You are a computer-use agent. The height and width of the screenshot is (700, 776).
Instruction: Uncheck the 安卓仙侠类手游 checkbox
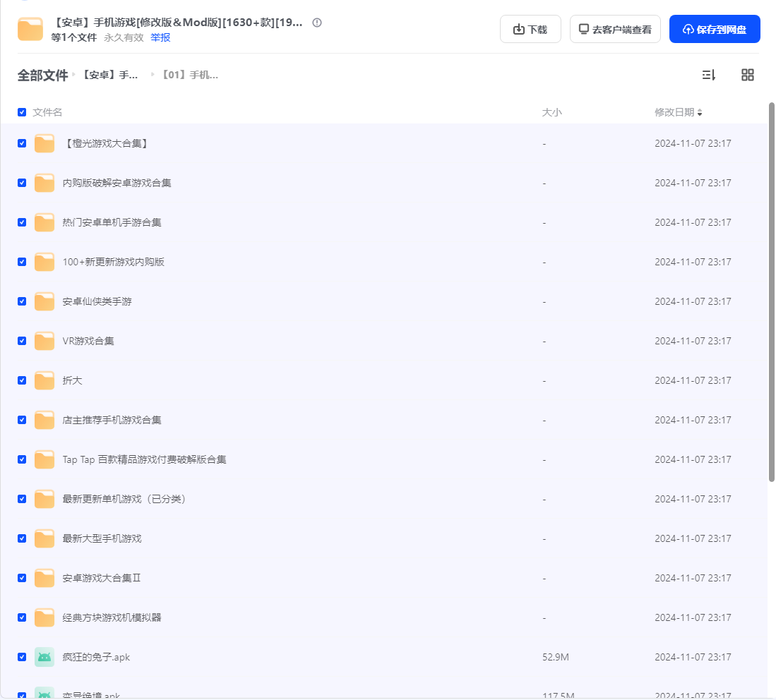click(x=22, y=301)
